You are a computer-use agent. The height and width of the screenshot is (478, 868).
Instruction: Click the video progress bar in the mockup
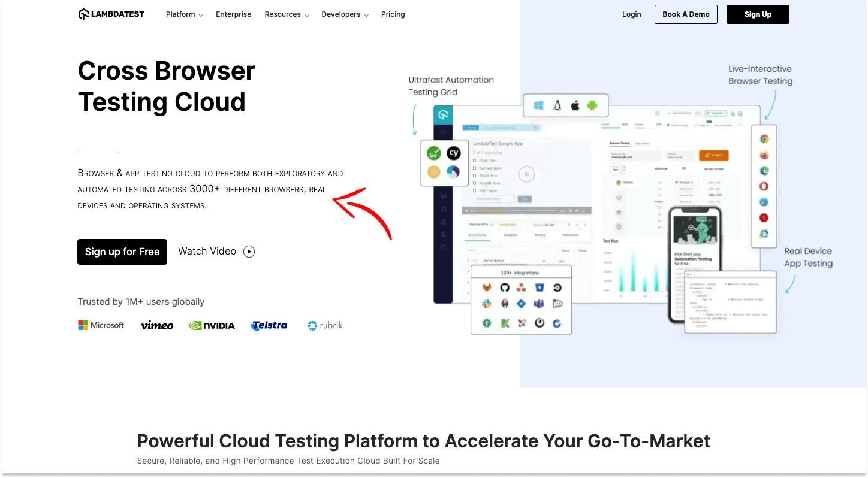517,211
